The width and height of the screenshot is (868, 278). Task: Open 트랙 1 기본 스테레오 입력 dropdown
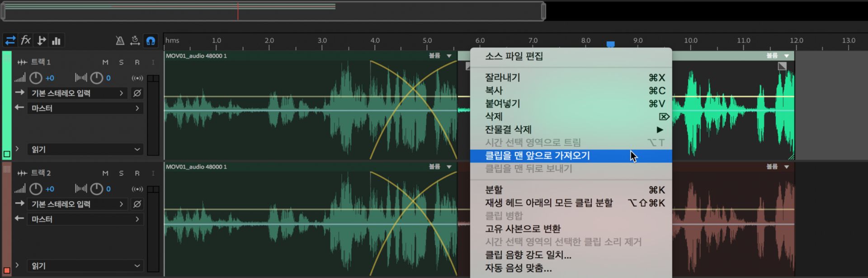click(x=77, y=93)
